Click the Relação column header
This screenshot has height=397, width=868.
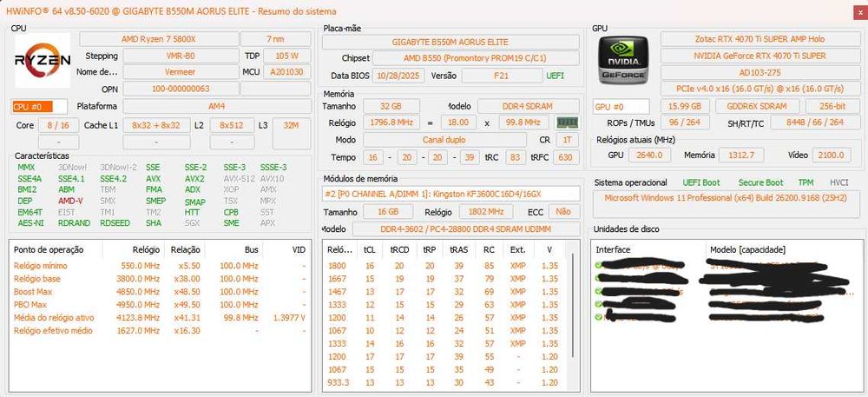pos(184,249)
